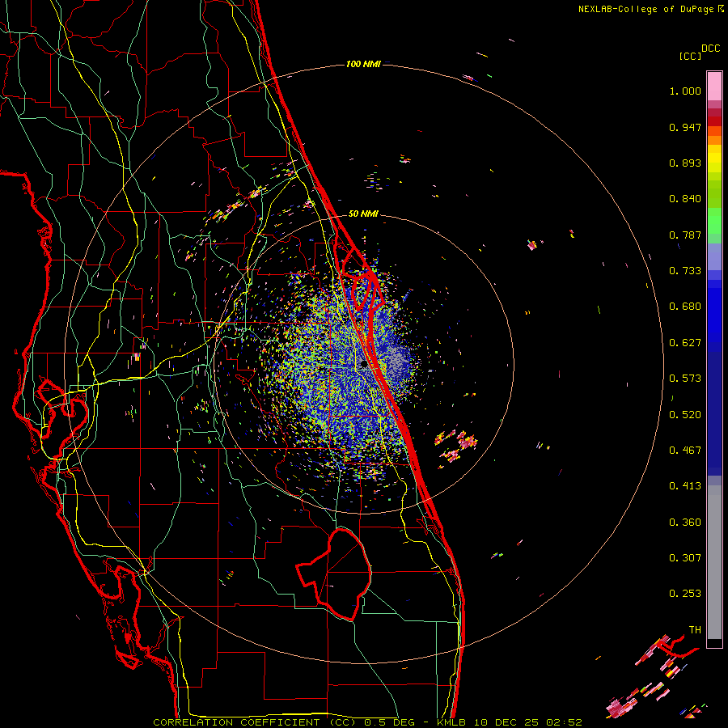Screen dimensions: 728x728
Task: Click the 0.787 scale value
Action: (x=685, y=235)
